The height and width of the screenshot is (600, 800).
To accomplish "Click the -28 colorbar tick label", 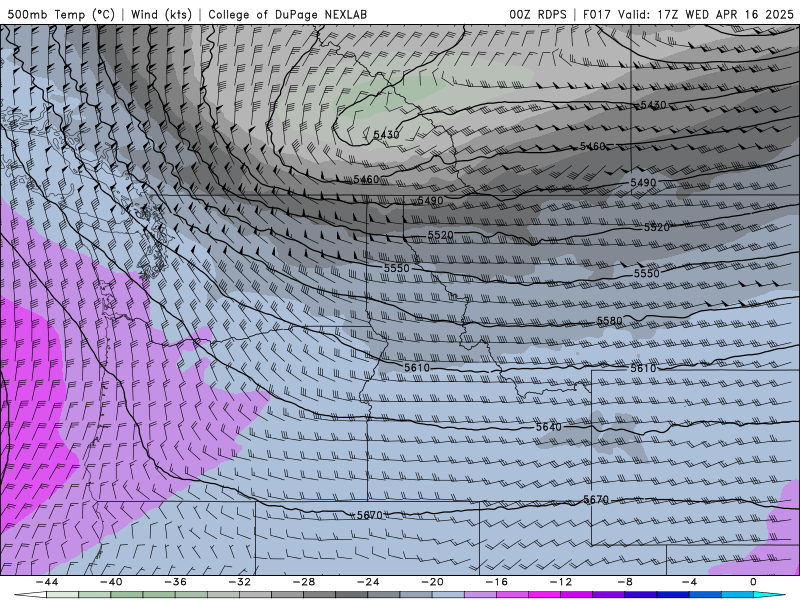I will point(304,582).
